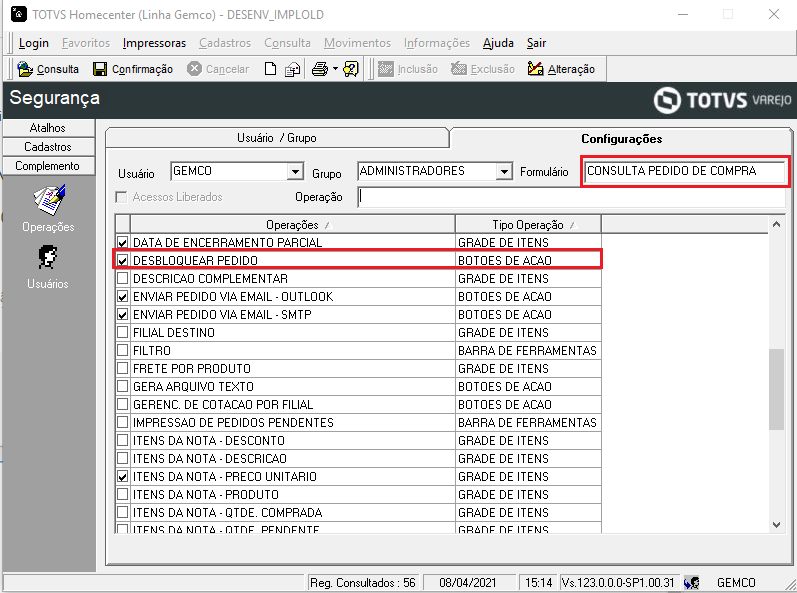The height and width of the screenshot is (593, 797).
Task: Click the TOTVS app icon in title bar
Action: point(18,14)
